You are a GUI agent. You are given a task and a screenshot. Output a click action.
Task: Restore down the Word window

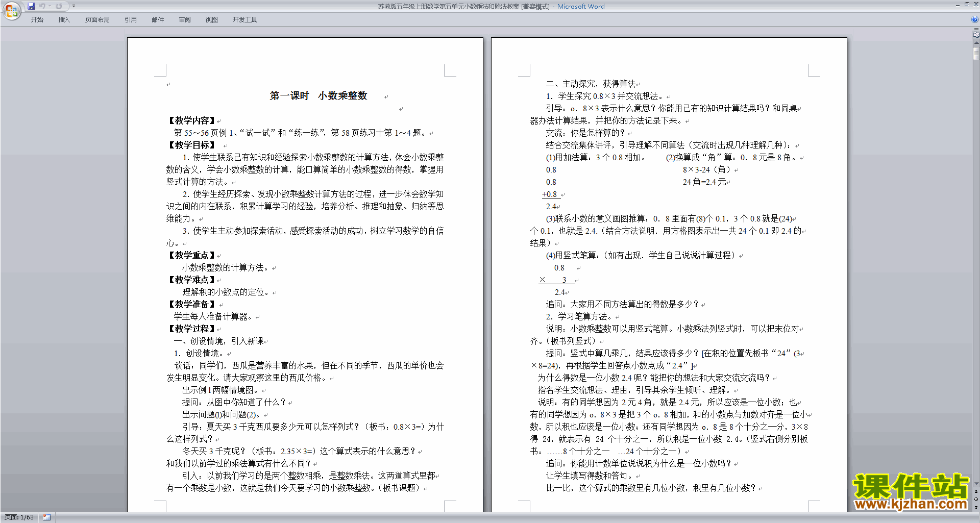(x=967, y=4)
